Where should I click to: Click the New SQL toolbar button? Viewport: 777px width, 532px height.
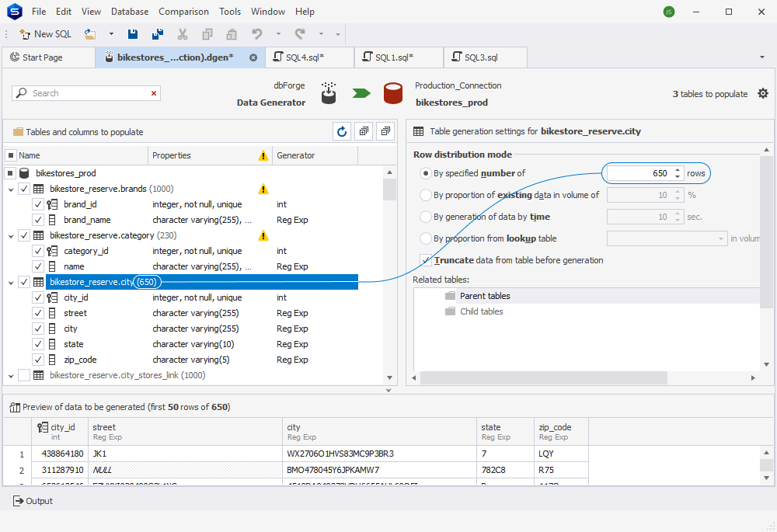click(45, 34)
